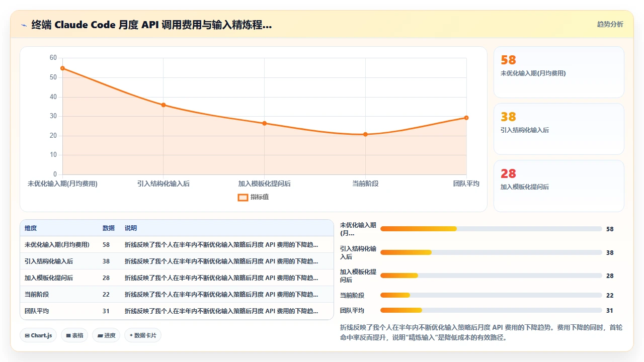Click the 团队平均 progress bar
The width and height of the screenshot is (644, 362).
tap(491, 310)
